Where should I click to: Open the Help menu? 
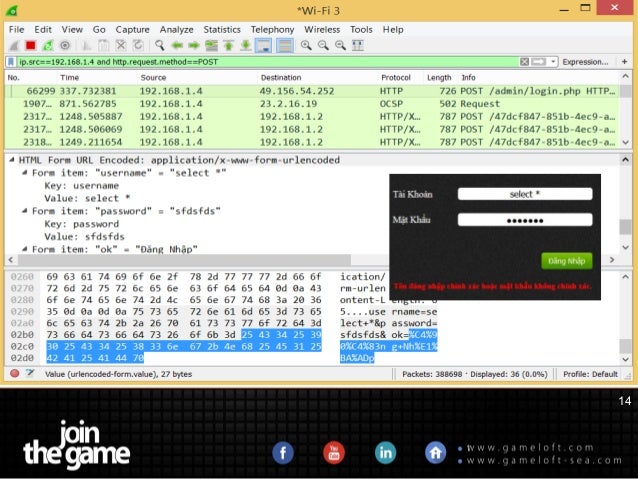click(393, 29)
